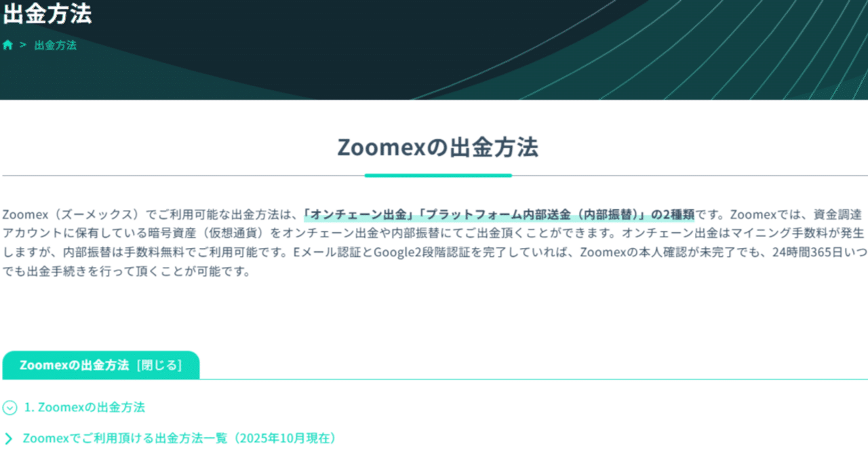Click the house symbol to return to top page
The height and width of the screenshot is (454, 868).
(7, 45)
